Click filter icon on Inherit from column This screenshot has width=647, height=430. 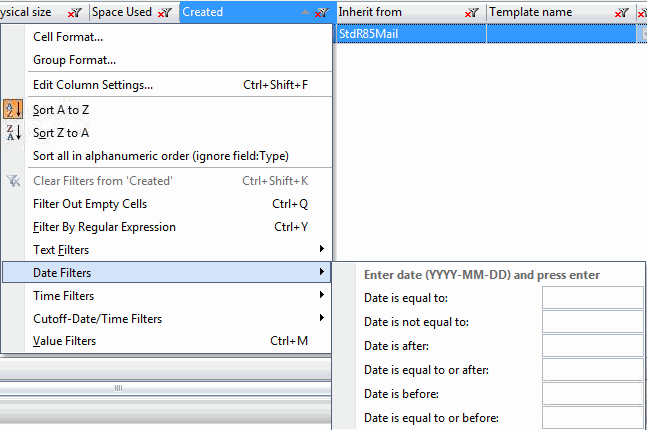click(472, 13)
